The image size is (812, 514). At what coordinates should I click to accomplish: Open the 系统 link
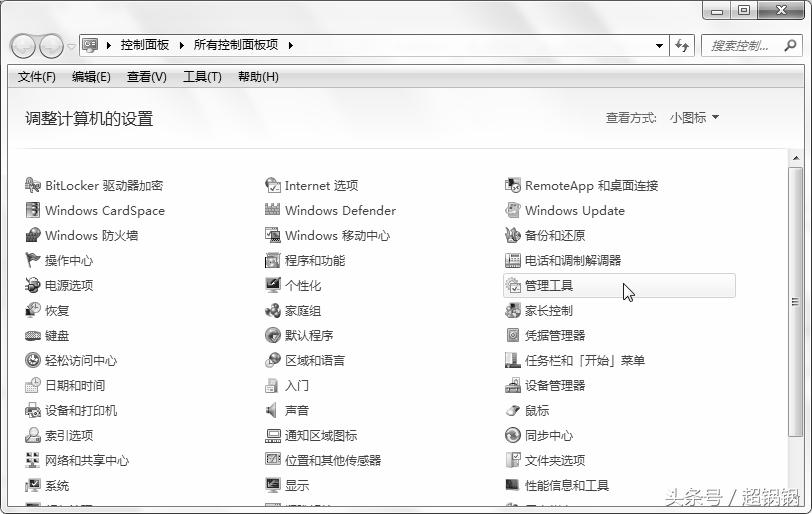pyautogui.click(x=57, y=486)
